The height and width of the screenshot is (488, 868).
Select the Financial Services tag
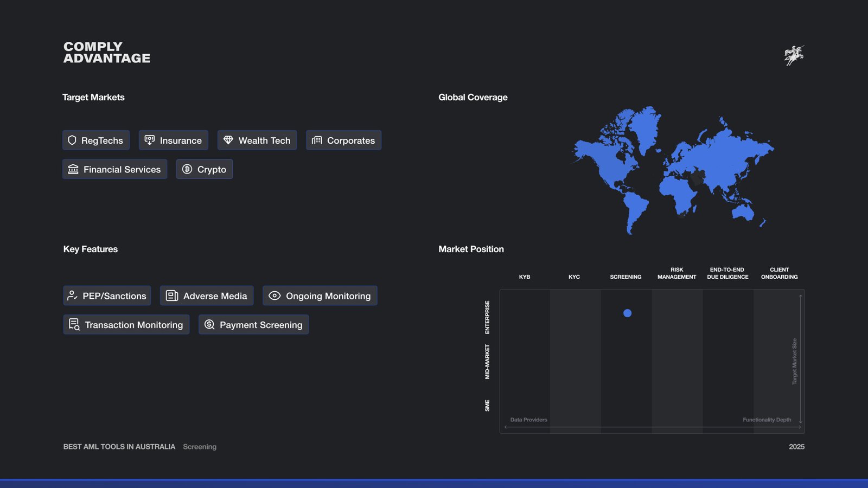click(115, 169)
